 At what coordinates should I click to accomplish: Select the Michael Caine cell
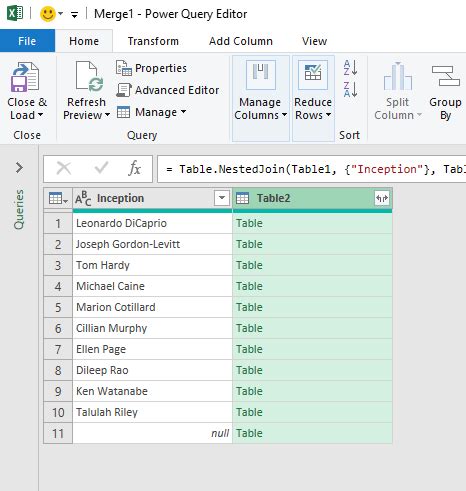pos(152,286)
